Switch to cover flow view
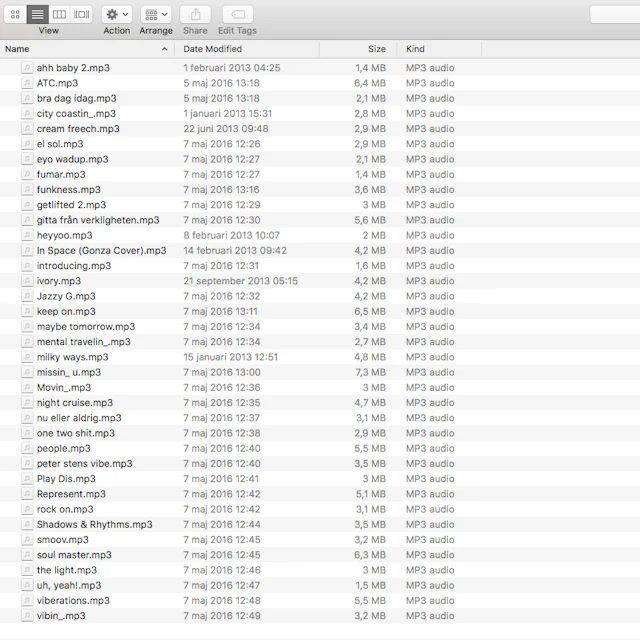The width and height of the screenshot is (640, 640). (x=82, y=14)
